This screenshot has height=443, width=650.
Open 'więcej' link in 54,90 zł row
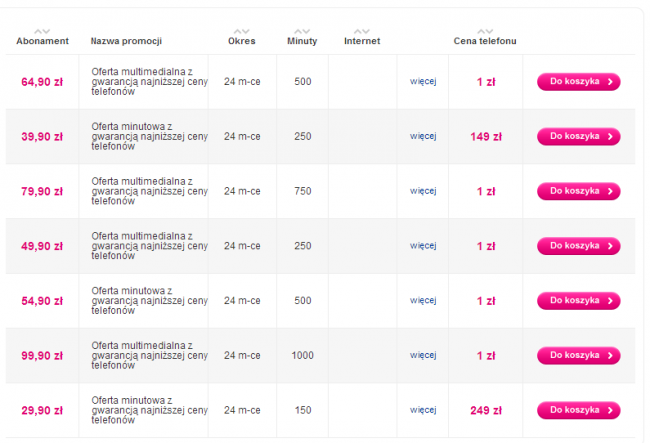423,300
